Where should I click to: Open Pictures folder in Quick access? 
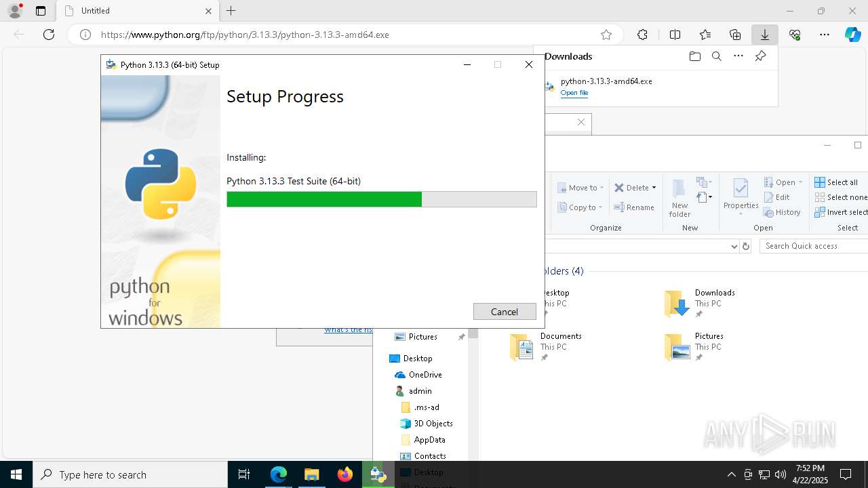coord(694,346)
